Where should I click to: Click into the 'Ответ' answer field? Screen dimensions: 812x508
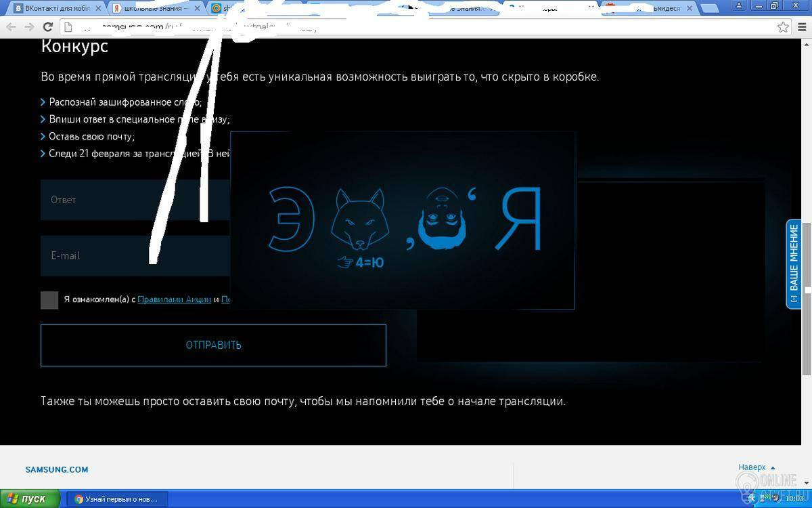[x=135, y=200]
